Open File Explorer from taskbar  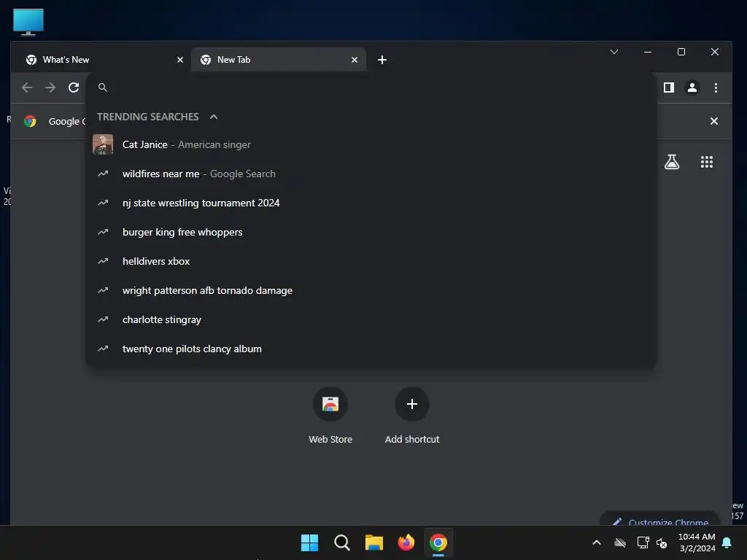(x=374, y=542)
